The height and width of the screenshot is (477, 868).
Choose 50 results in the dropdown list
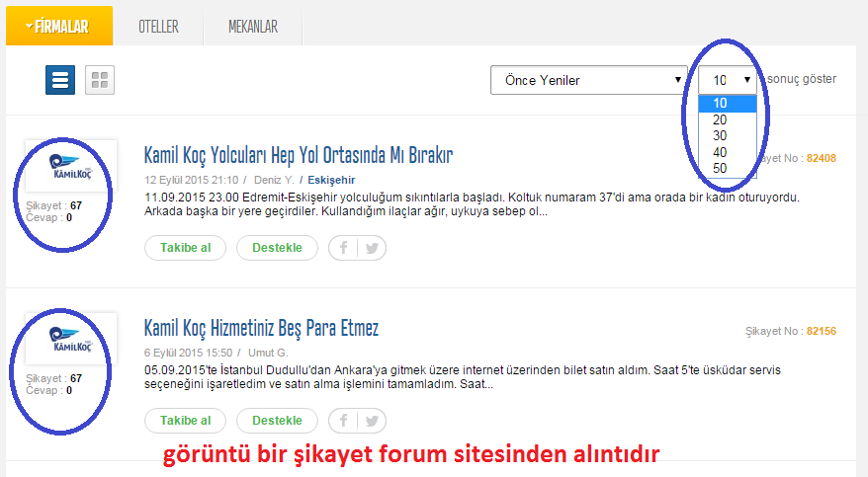point(728,169)
